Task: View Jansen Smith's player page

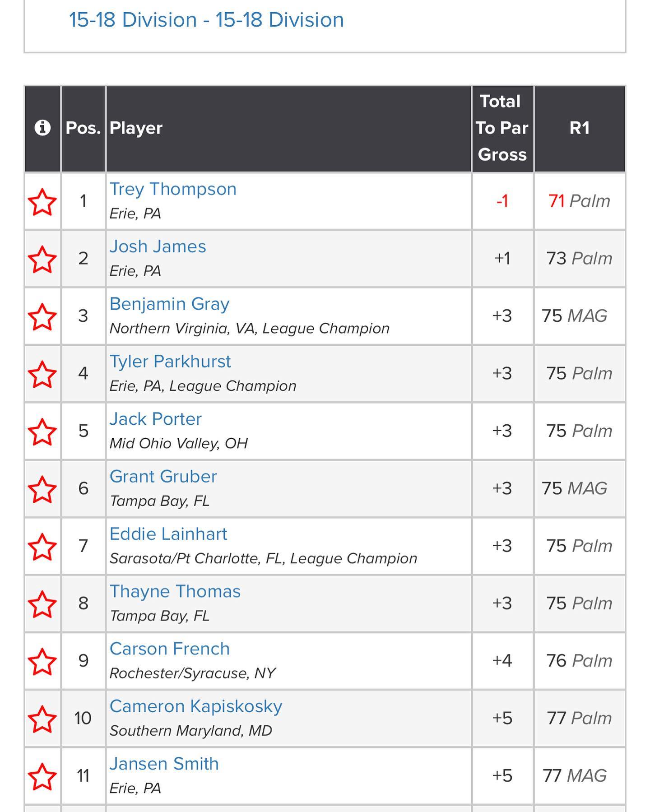Action: coord(164,764)
